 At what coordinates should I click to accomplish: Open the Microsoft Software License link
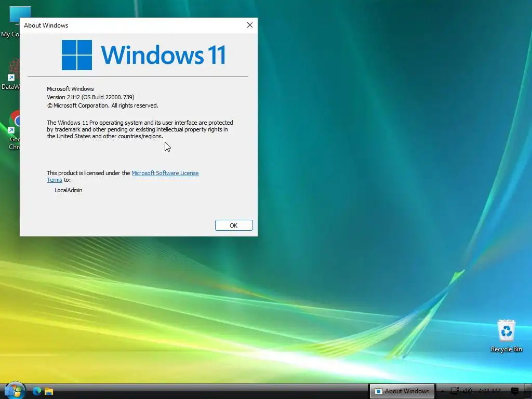[x=165, y=173]
